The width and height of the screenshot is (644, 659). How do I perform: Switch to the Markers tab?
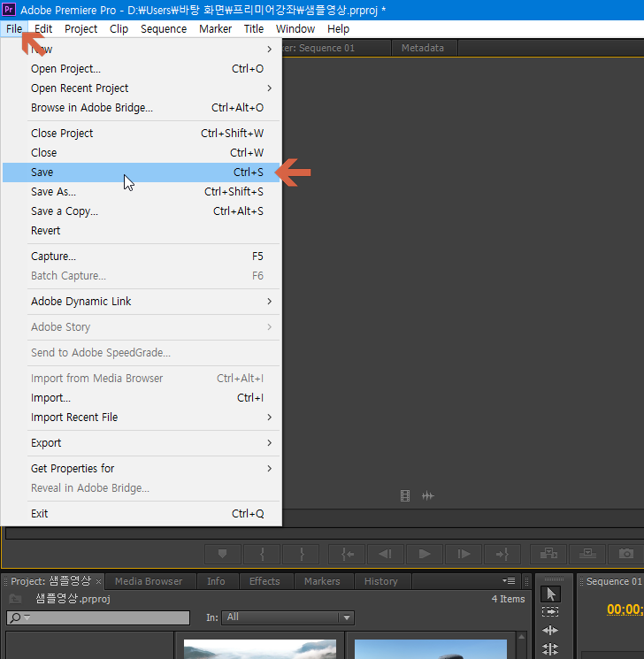pos(322,581)
